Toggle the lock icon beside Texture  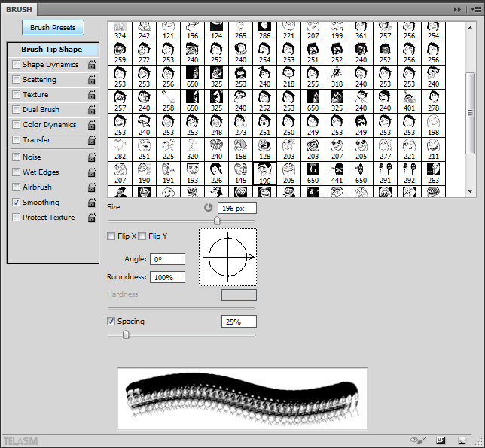(92, 95)
